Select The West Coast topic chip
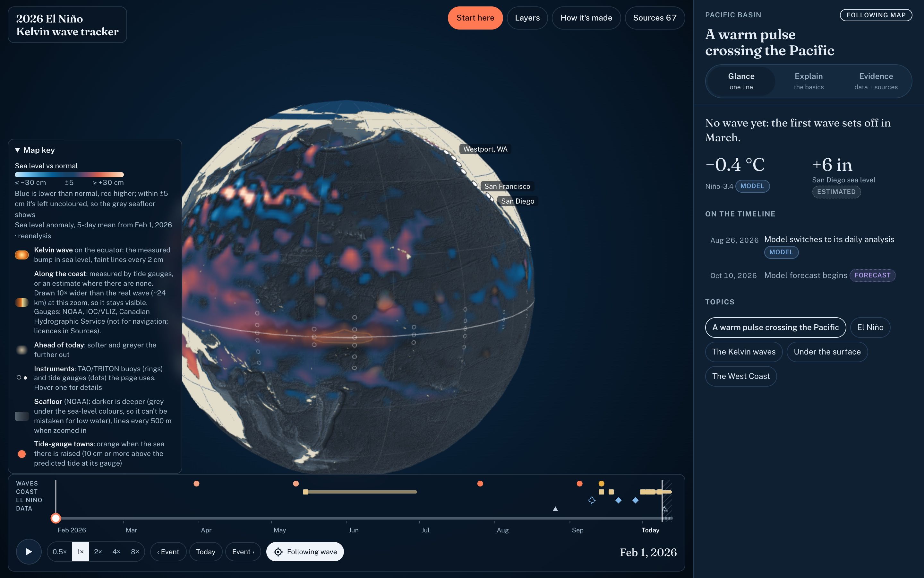924x578 pixels. [741, 377]
